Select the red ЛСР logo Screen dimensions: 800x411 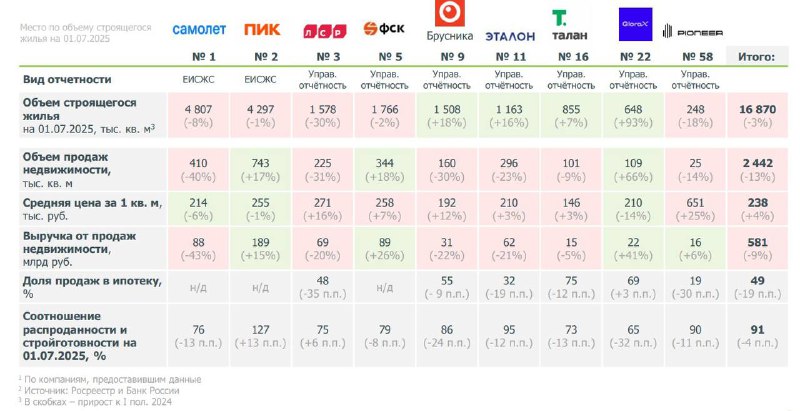click(324, 32)
